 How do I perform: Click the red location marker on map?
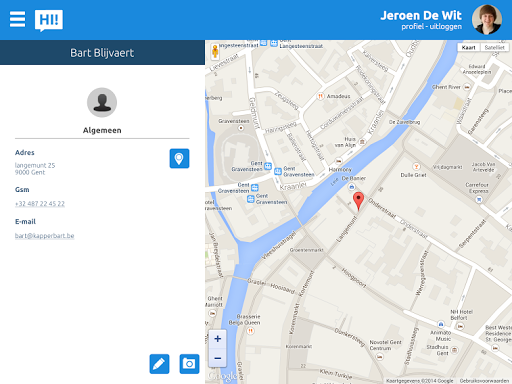(x=358, y=201)
